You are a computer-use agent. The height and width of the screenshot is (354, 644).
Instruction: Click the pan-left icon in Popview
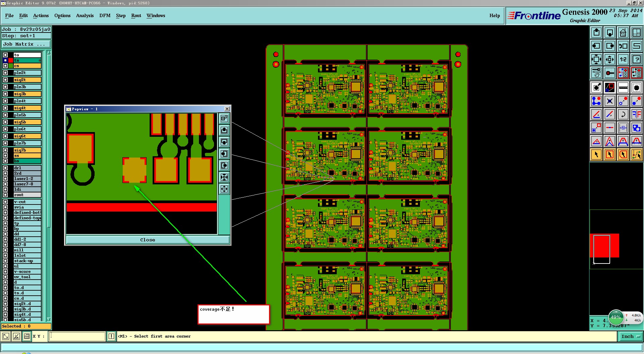coord(224,154)
